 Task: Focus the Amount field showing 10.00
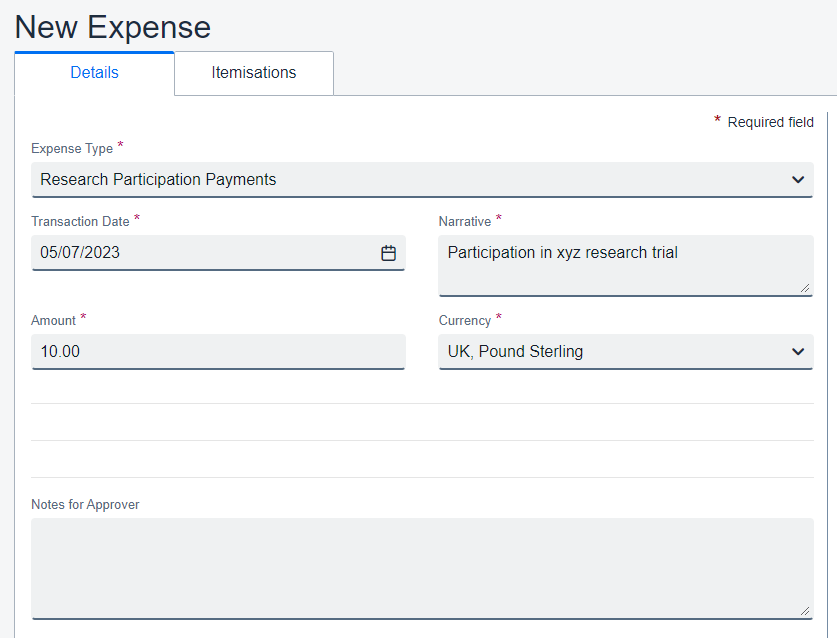[x=218, y=352]
